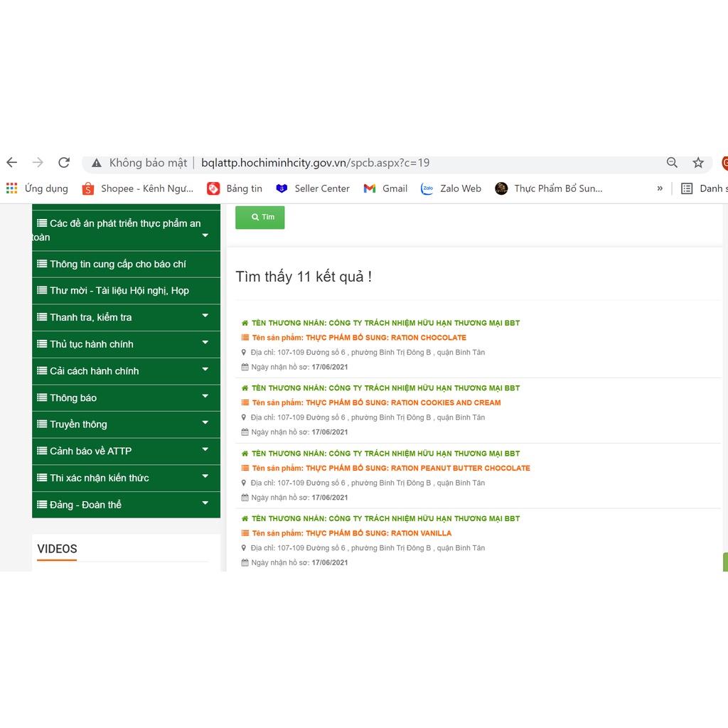
Task: Expand the Thủ tục hành chính menu
Action: [205, 343]
